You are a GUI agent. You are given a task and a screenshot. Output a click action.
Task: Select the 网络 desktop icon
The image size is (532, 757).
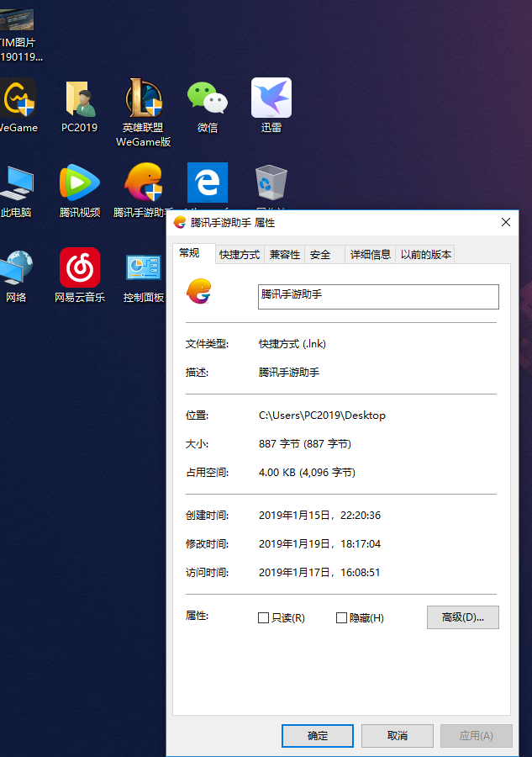coord(17,268)
